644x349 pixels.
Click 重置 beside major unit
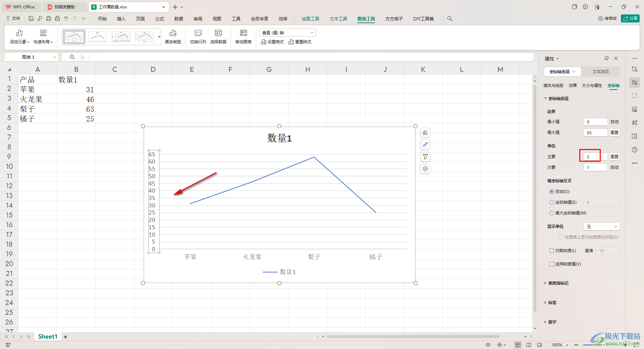614,157
